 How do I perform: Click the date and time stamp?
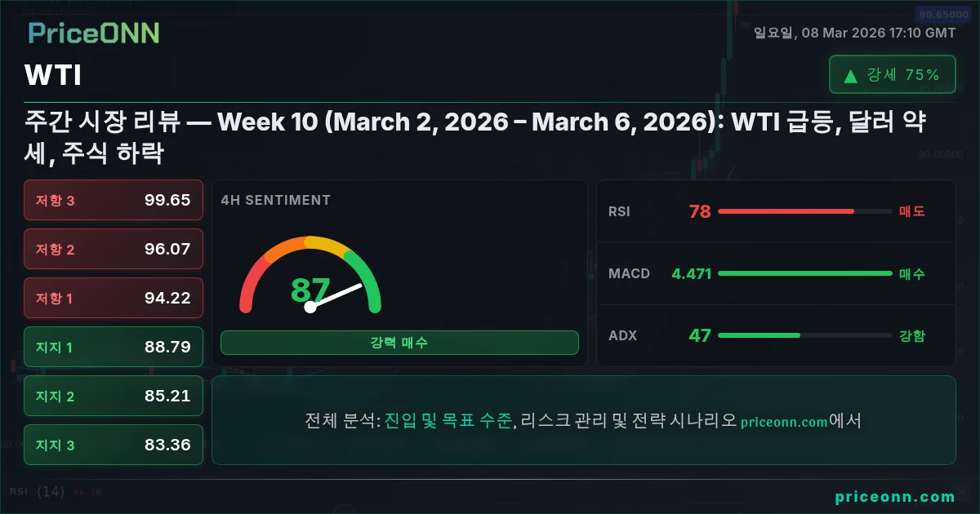[x=854, y=33]
